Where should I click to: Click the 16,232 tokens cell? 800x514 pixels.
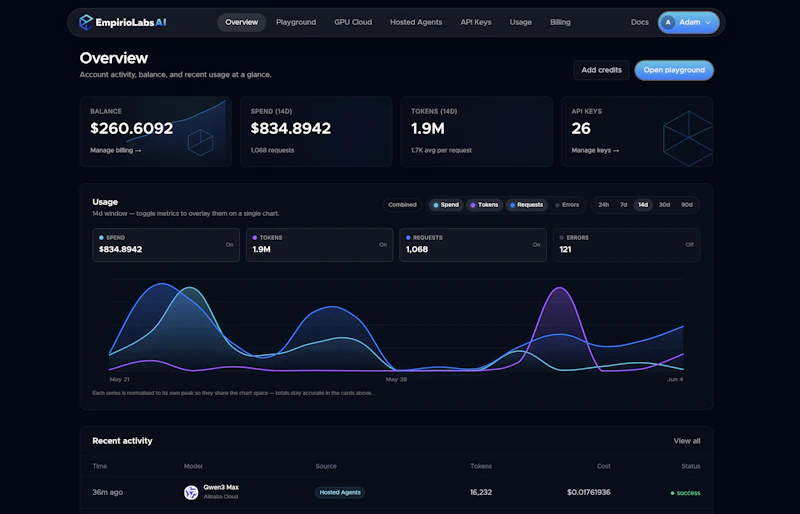pos(481,493)
